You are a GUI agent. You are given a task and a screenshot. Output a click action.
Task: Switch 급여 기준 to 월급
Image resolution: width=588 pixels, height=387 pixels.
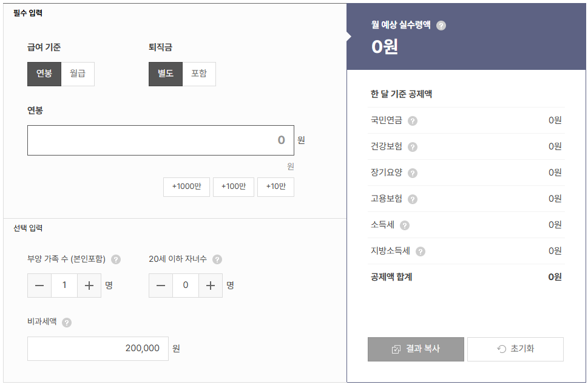[x=78, y=74]
